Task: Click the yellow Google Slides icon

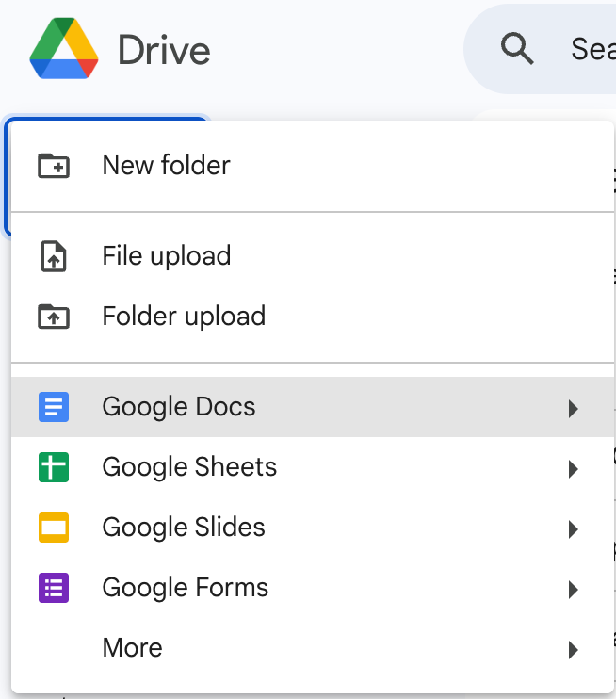Action: [54, 528]
